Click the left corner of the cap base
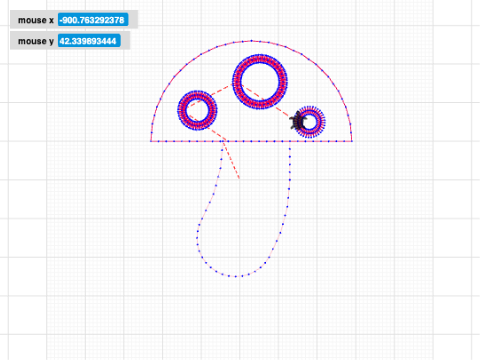 point(151,141)
